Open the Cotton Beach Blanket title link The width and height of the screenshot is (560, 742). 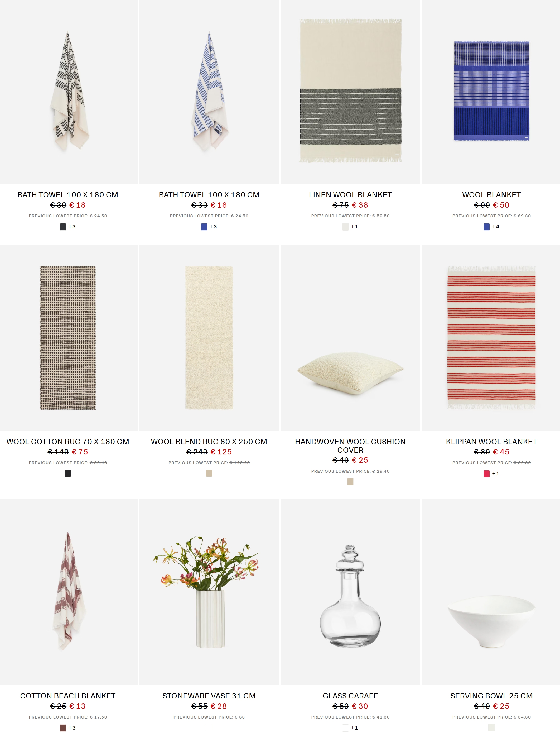click(68, 696)
